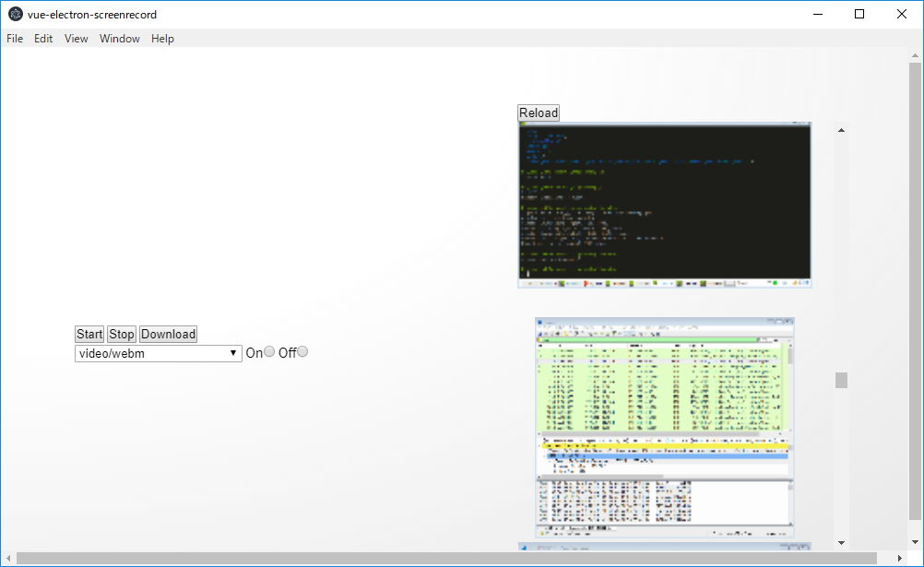
Task: Click the thumbnail list scroll up arrow
Action: [842, 130]
